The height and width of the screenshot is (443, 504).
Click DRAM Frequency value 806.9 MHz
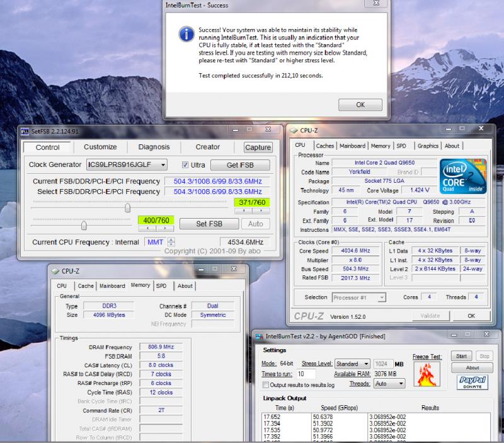[161, 347]
